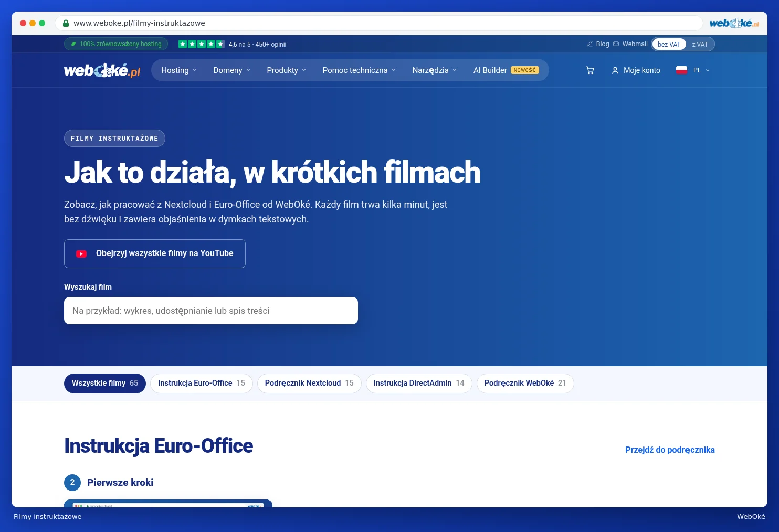
Task: Click the weboke.nl logo beside the address bar
Action: pyautogui.click(x=734, y=23)
